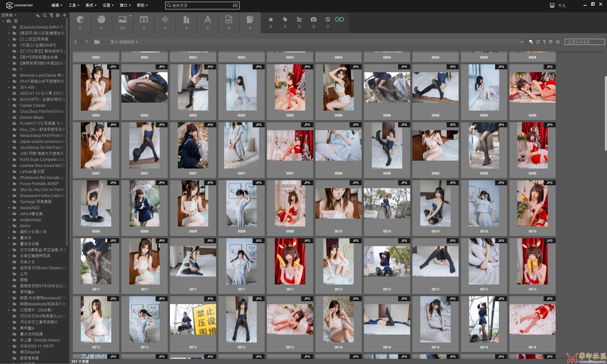Open the 工具 menu
The image size is (607, 364).
(74, 5)
